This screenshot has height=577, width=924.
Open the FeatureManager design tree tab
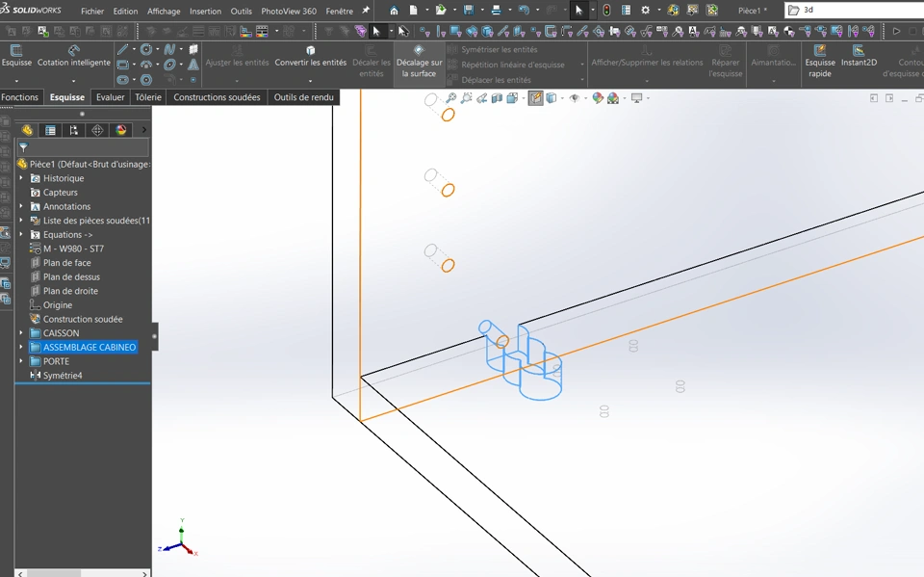point(27,130)
